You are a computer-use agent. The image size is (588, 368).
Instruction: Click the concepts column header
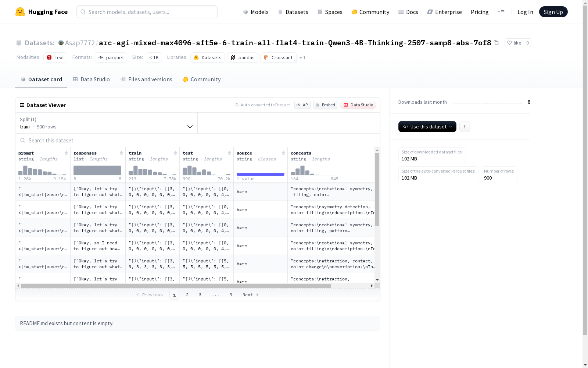[301, 153]
